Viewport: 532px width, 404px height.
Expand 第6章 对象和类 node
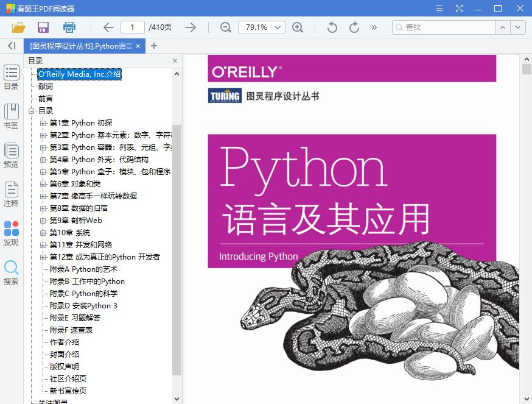click(43, 184)
